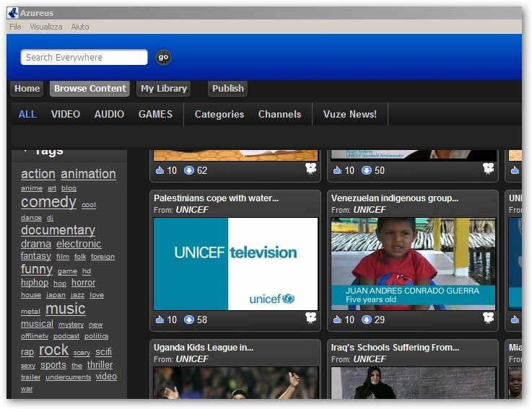Click title Uganda Kids League in...
This screenshot has width=532, height=409.
tap(204, 347)
